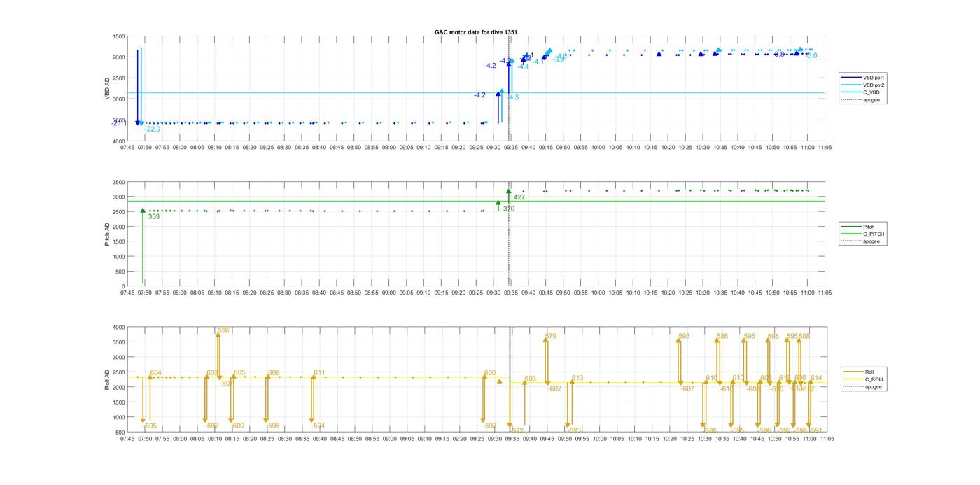Click the "-591" roll data label
The image size is (980, 485).
tap(815, 430)
